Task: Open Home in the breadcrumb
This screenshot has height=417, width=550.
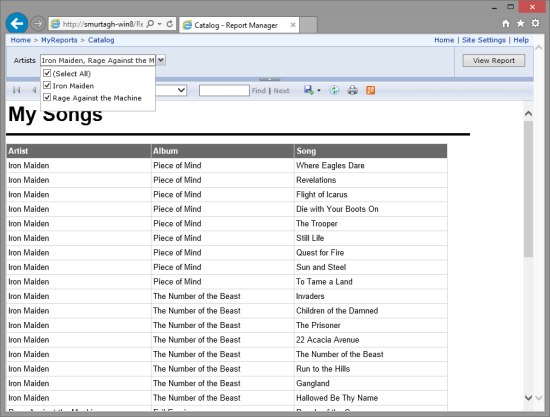Action: tap(20, 40)
